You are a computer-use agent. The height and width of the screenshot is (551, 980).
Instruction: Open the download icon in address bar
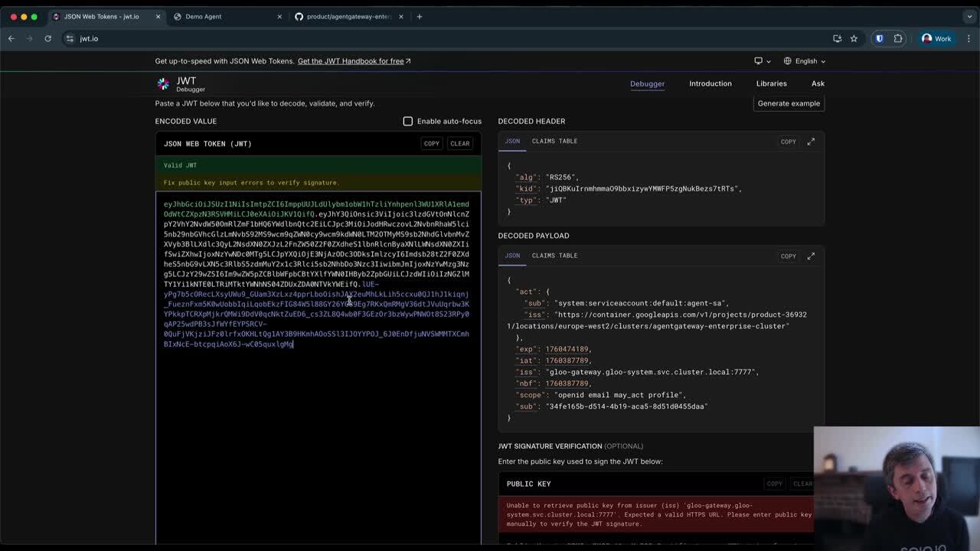[x=837, y=38]
